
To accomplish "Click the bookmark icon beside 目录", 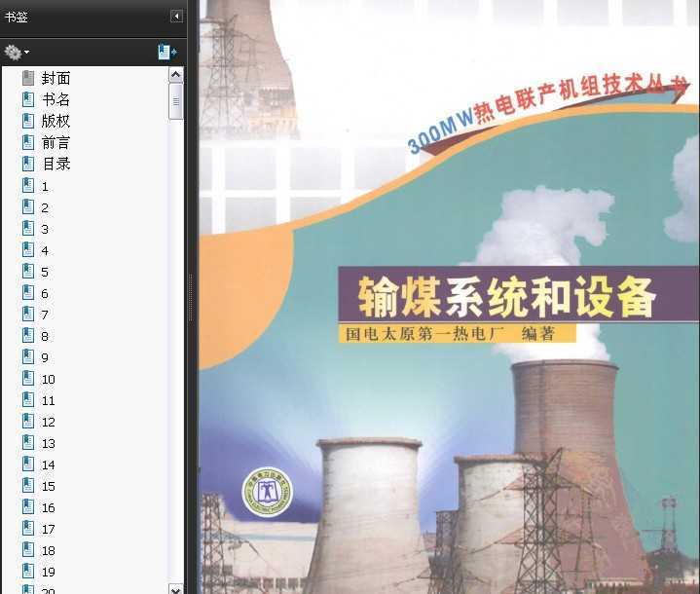I will pos(28,164).
